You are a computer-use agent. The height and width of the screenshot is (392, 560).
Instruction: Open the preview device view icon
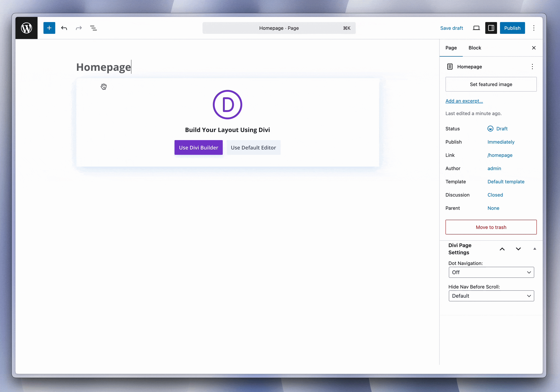click(476, 28)
